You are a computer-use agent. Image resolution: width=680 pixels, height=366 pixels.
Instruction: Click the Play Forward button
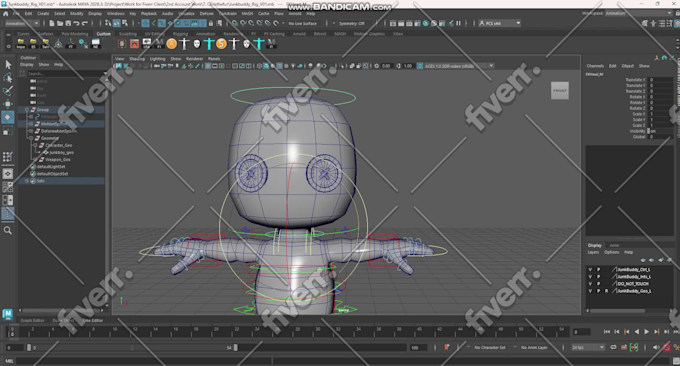click(647, 332)
